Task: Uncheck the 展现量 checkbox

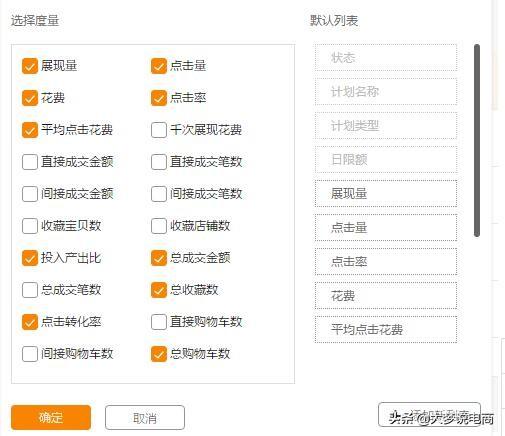Action: pos(30,66)
